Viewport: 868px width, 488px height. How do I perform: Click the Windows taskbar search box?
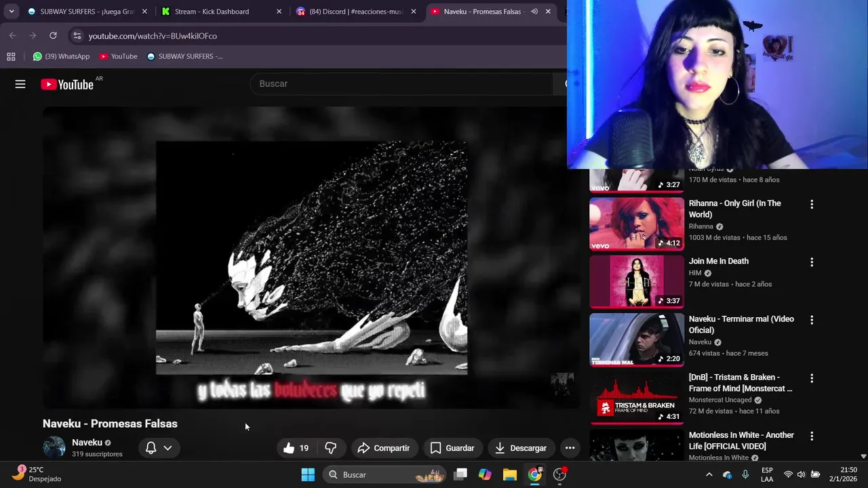(384, 474)
